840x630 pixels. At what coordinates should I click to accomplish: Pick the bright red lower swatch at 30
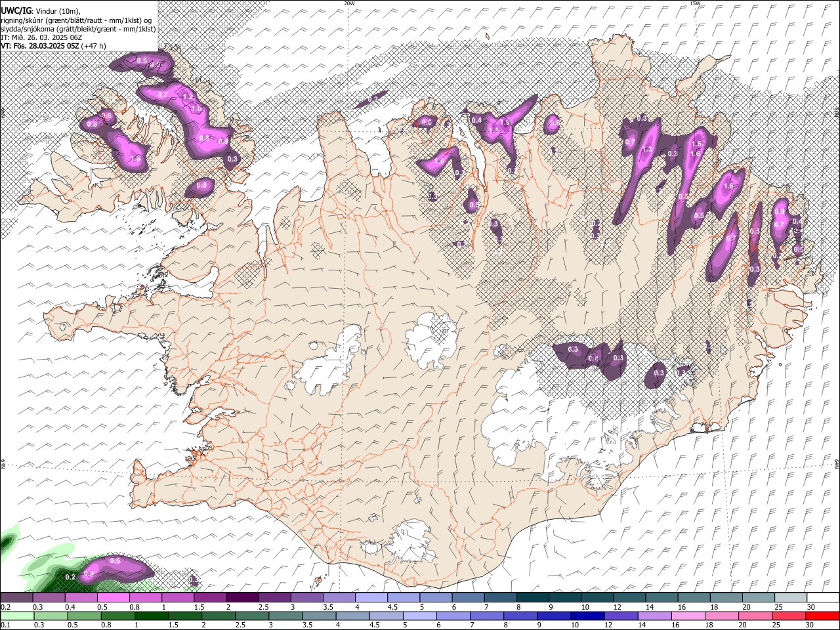(x=822, y=616)
